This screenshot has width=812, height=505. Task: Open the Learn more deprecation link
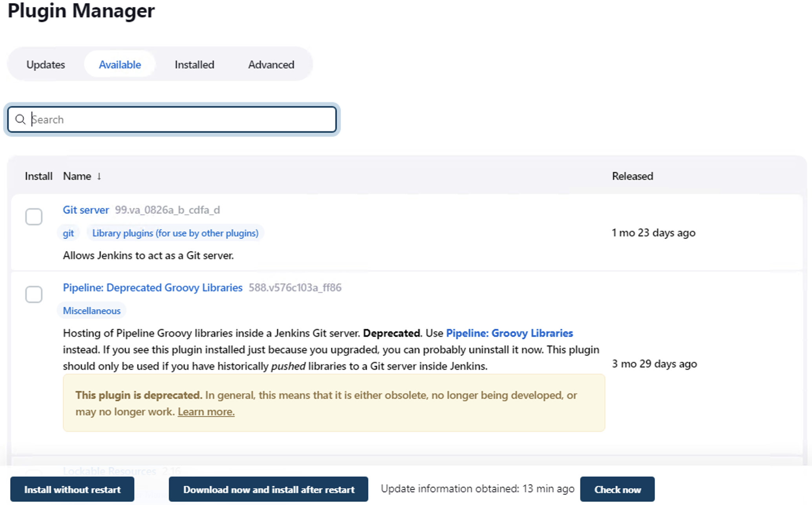click(x=206, y=412)
